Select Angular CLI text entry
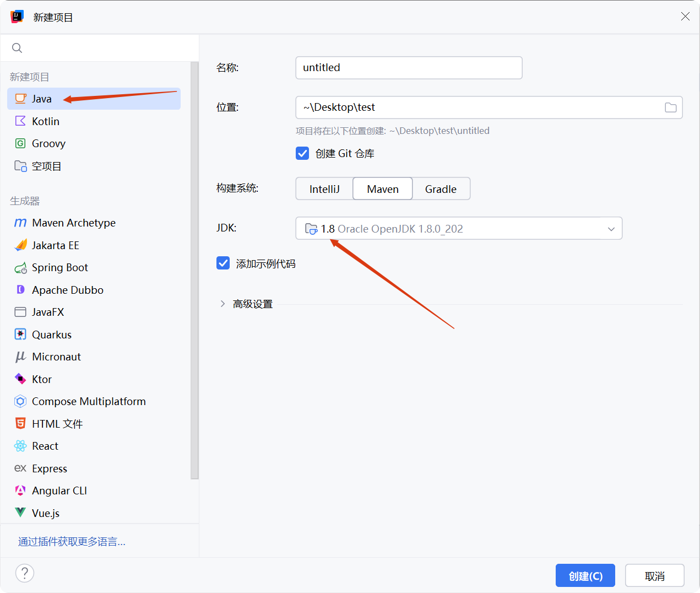 pos(59,490)
